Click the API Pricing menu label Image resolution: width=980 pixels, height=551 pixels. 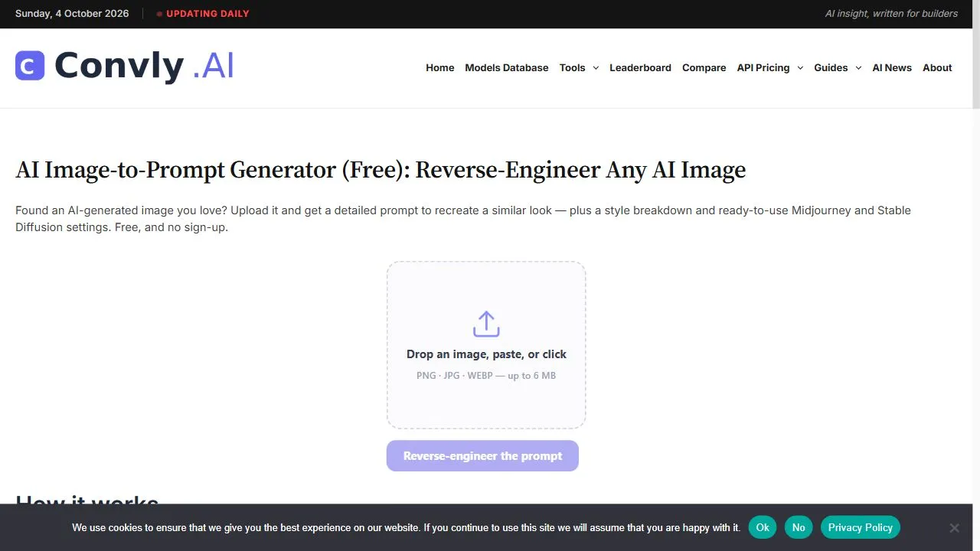(x=763, y=68)
